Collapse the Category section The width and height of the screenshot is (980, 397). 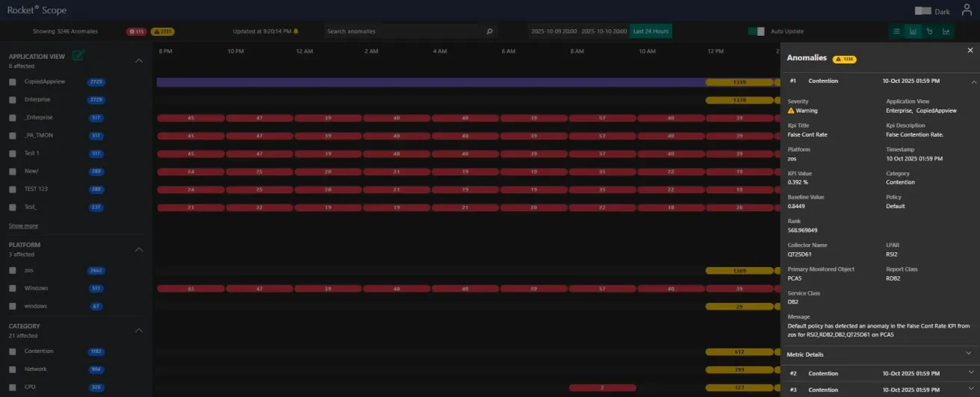pyautogui.click(x=138, y=330)
